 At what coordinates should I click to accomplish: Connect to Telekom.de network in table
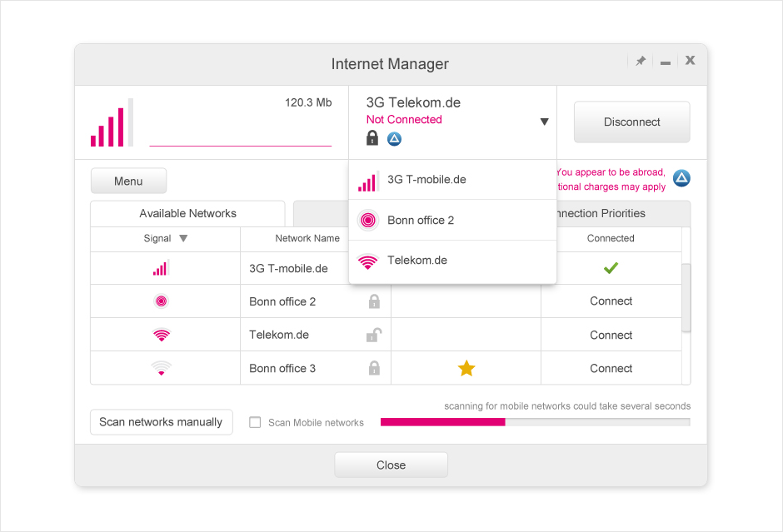click(x=611, y=335)
